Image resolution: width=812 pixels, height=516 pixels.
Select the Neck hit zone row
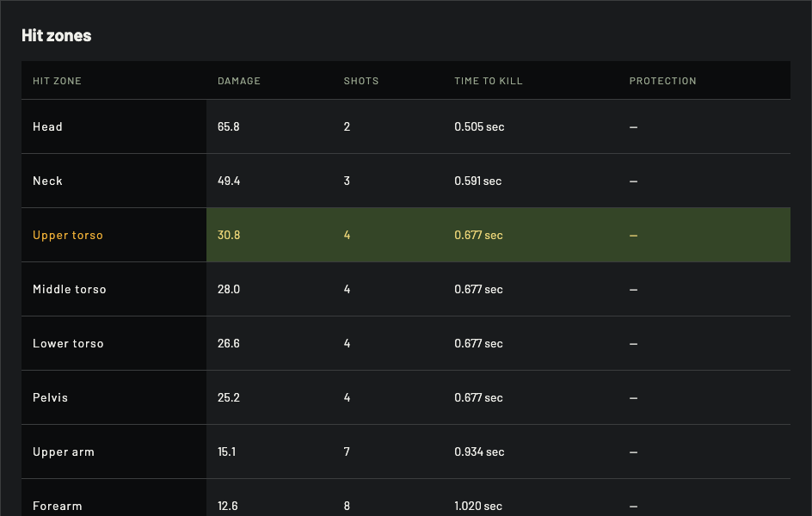click(405, 181)
